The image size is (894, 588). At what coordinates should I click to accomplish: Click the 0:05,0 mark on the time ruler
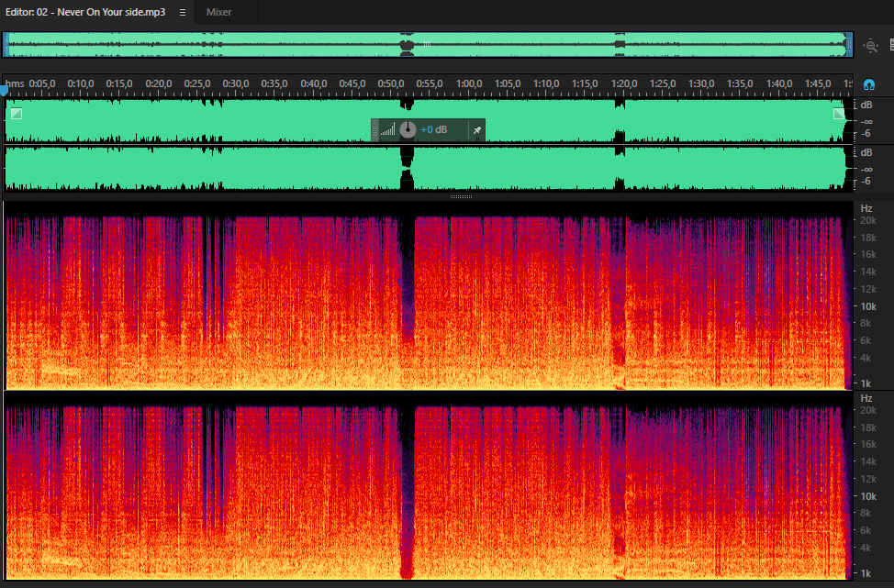click(x=42, y=83)
